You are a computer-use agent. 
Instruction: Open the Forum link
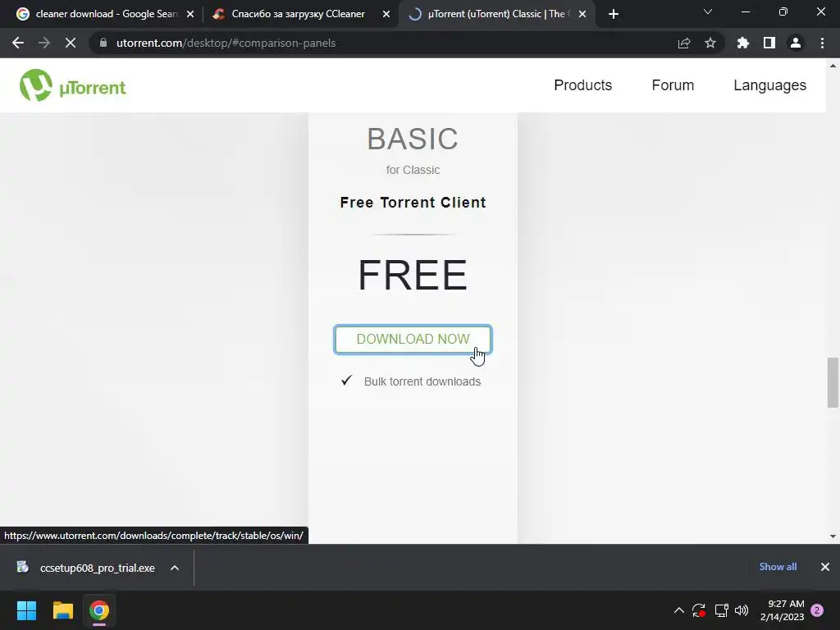pos(673,85)
